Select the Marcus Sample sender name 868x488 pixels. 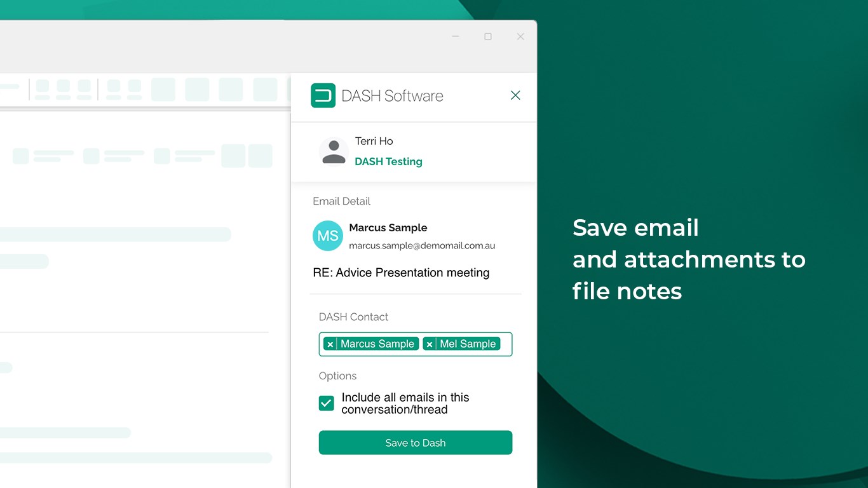point(388,227)
